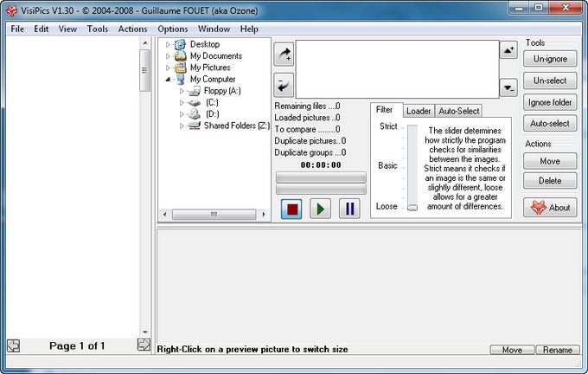Expand the (D:) drive node
This screenshot has height=374, width=588.
click(x=182, y=114)
